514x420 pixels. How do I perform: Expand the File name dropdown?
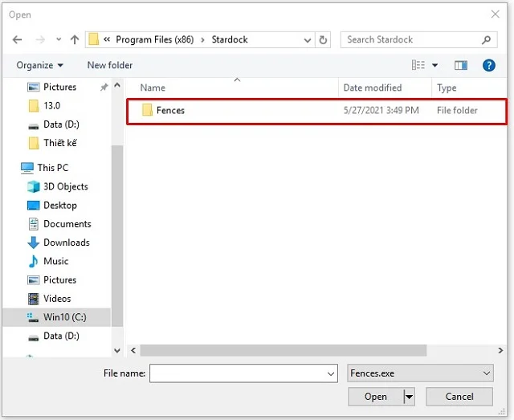(331, 373)
